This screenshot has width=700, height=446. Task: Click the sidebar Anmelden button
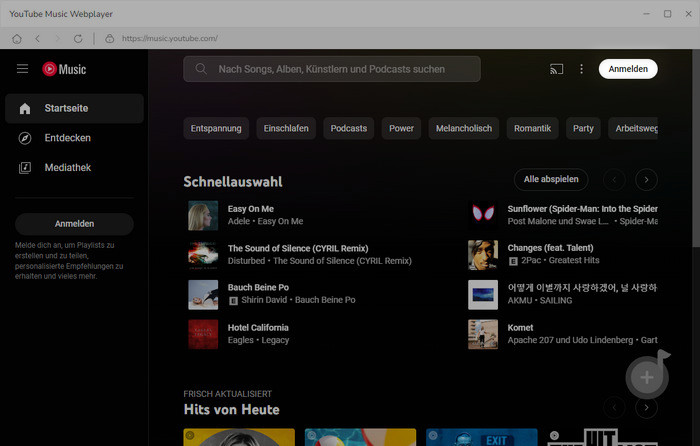point(75,224)
